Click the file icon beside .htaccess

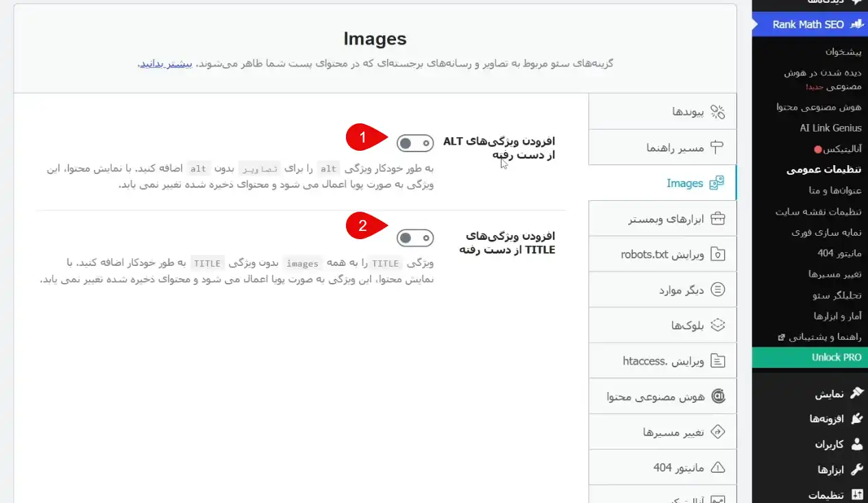(717, 360)
